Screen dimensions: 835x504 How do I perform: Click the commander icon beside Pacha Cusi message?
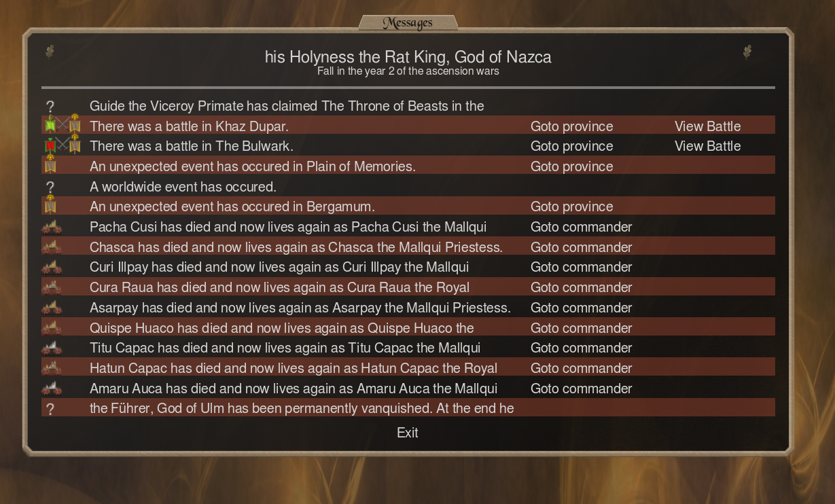click(x=51, y=227)
